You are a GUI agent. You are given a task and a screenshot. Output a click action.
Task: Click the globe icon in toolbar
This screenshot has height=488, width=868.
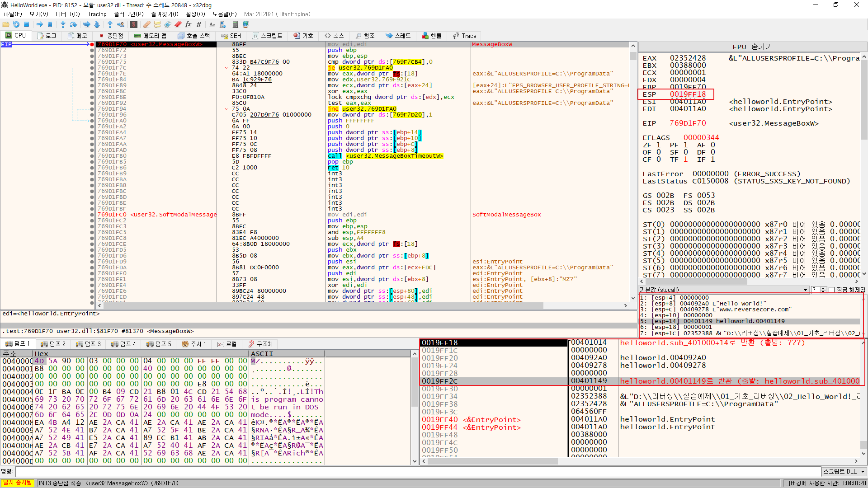[x=246, y=24]
